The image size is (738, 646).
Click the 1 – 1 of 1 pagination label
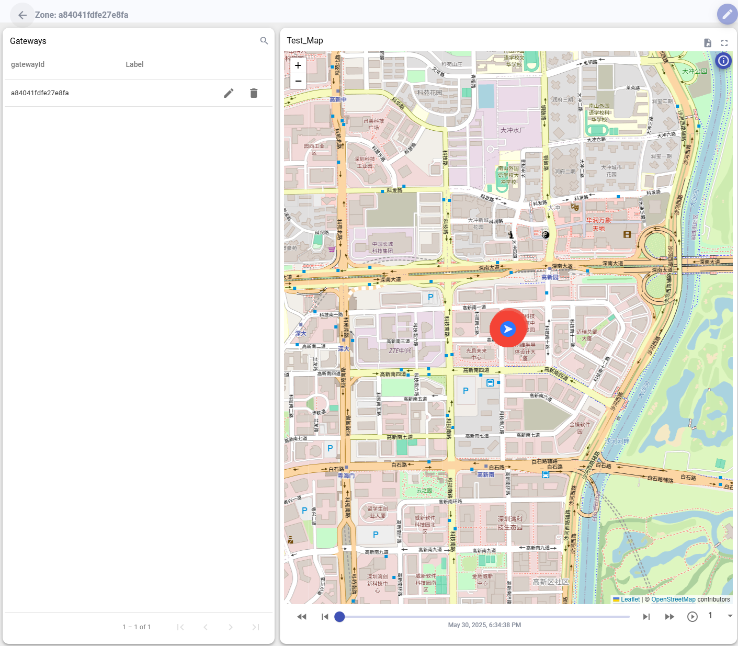(x=136, y=627)
